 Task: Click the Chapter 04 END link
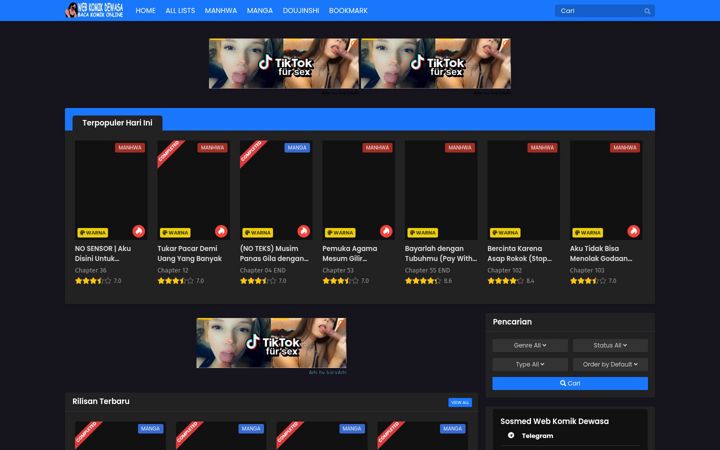263,270
